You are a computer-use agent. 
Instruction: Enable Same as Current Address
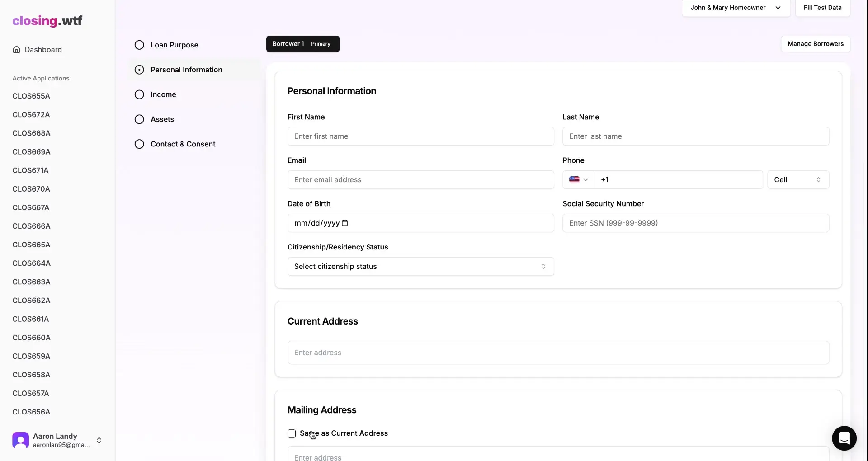292,433
